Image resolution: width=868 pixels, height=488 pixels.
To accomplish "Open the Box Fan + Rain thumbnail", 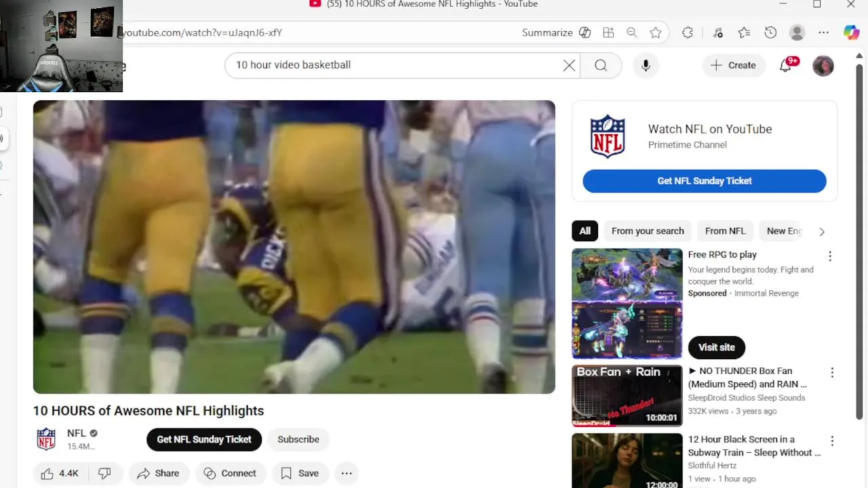I will click(x=627, y=396).
